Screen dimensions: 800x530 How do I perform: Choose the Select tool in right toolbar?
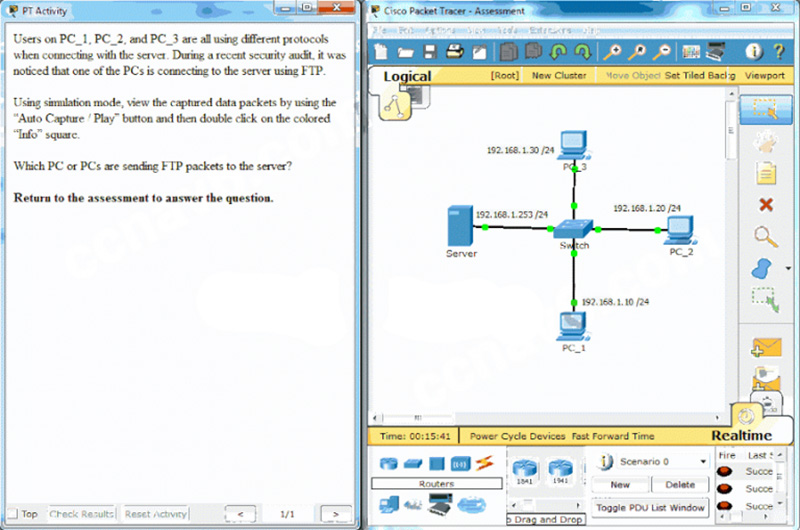tap(765, 110)
